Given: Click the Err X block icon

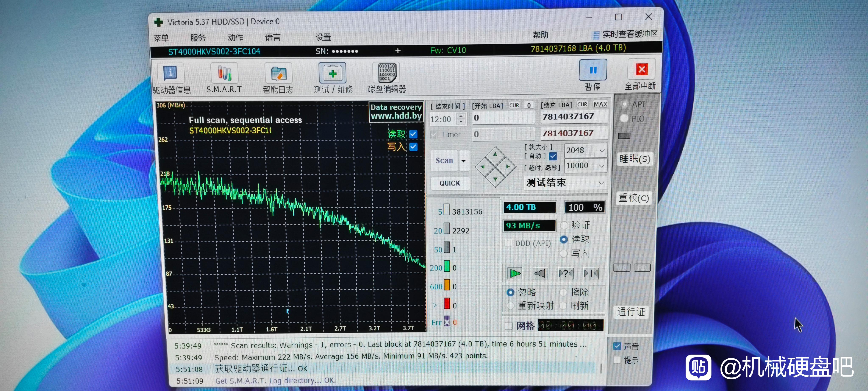Looking at the screenshot, I should (x=447, y=321).
